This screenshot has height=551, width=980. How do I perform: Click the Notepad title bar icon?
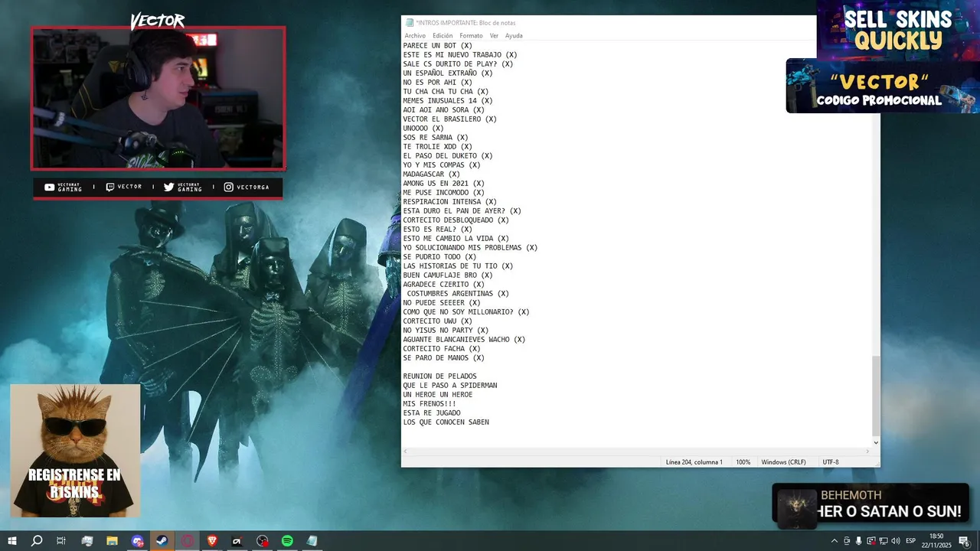click(x=410, y=23)
